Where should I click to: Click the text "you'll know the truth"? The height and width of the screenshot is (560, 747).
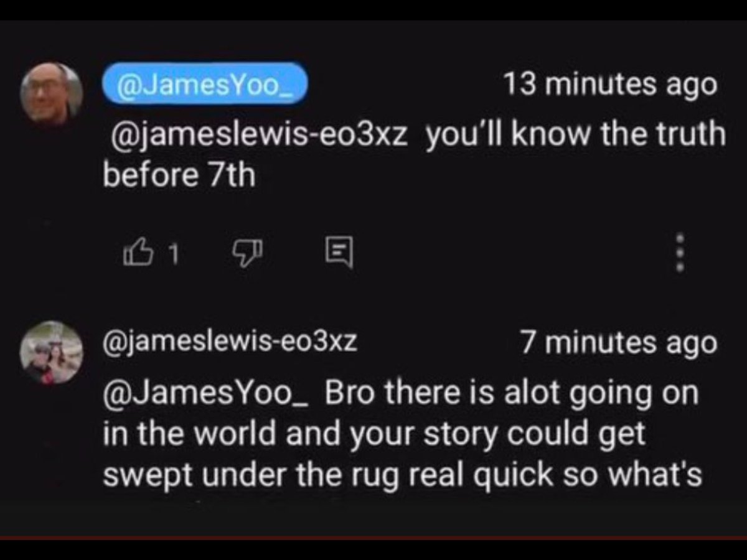[x=576, y=134]
